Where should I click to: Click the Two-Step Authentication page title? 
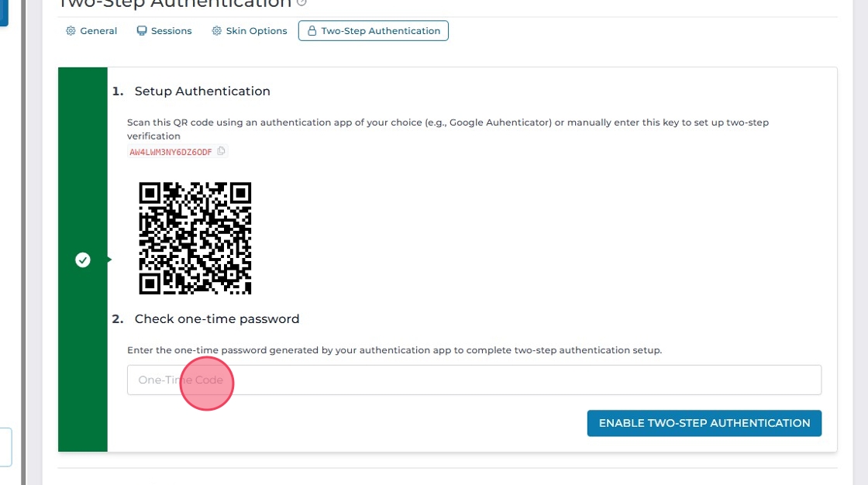[x=174, y=4]
